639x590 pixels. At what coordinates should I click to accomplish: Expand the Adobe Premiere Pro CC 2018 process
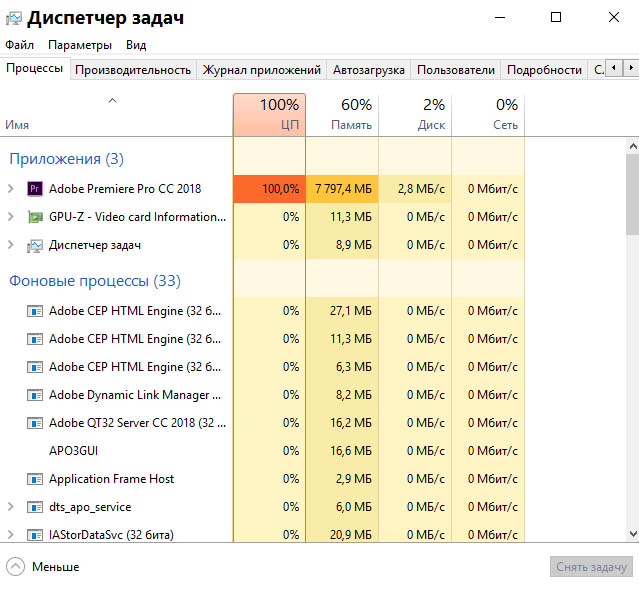(x=11, y=189)
